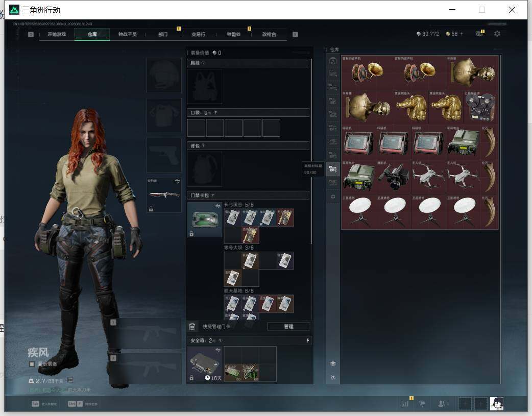532x416 pixels.
Task: Open the mail icon beside settings
Action: (x=479, y=34)
